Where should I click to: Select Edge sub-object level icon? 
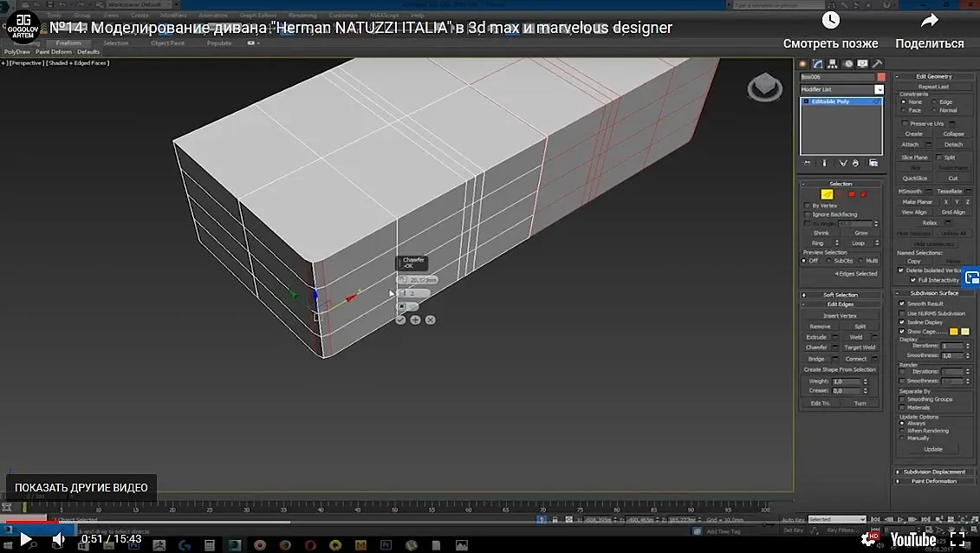827,194
